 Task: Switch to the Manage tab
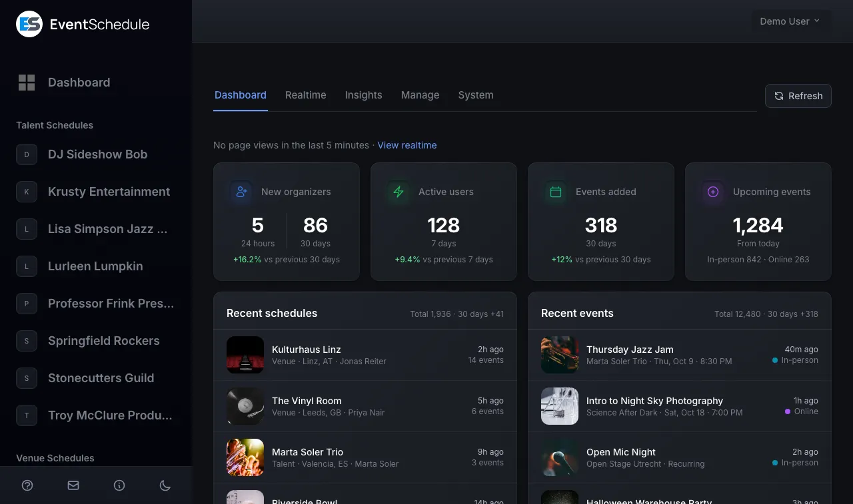click(x=420, y=95)
